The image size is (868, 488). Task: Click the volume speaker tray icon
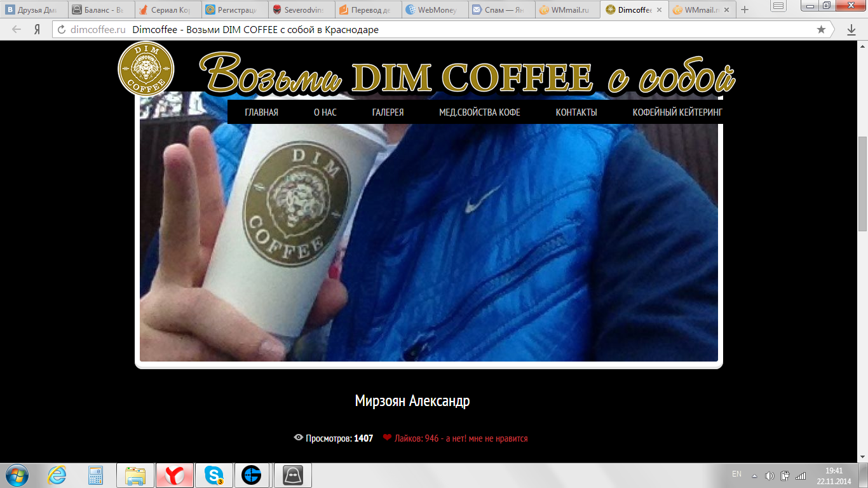[770, 475]
